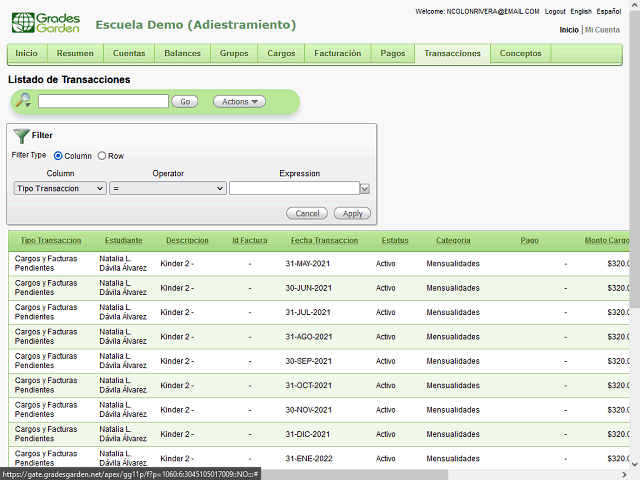Click the Grades Garden logo
The height and width of the screenshot is (480, 640).
click(x=45, y=24)
